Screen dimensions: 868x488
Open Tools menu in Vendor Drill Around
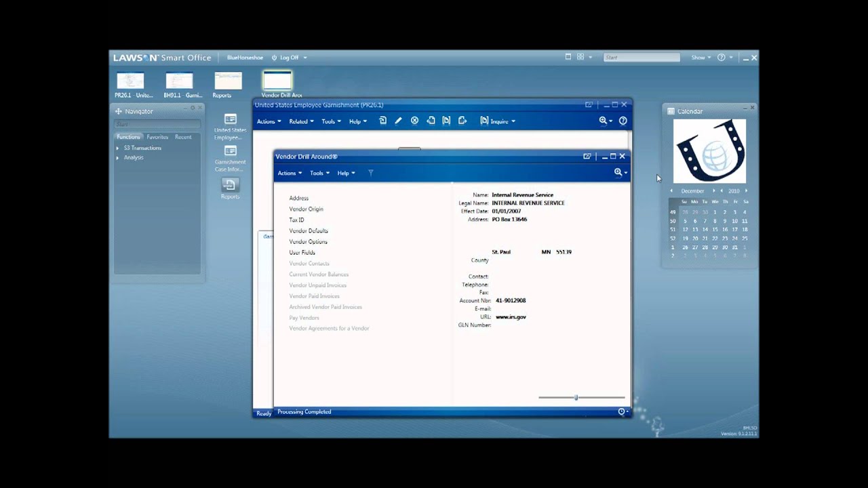click(x=319, y=173)
